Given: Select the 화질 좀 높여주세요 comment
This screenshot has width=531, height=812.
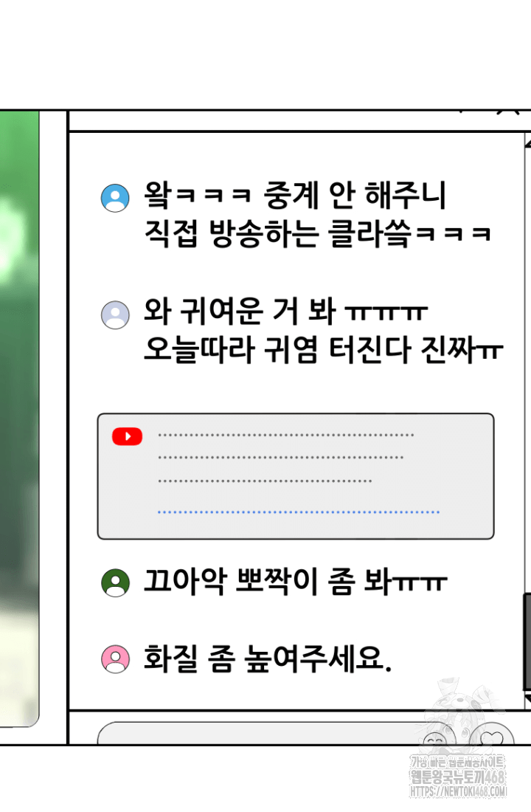Looking at the screenshot, I should [267, 658].
